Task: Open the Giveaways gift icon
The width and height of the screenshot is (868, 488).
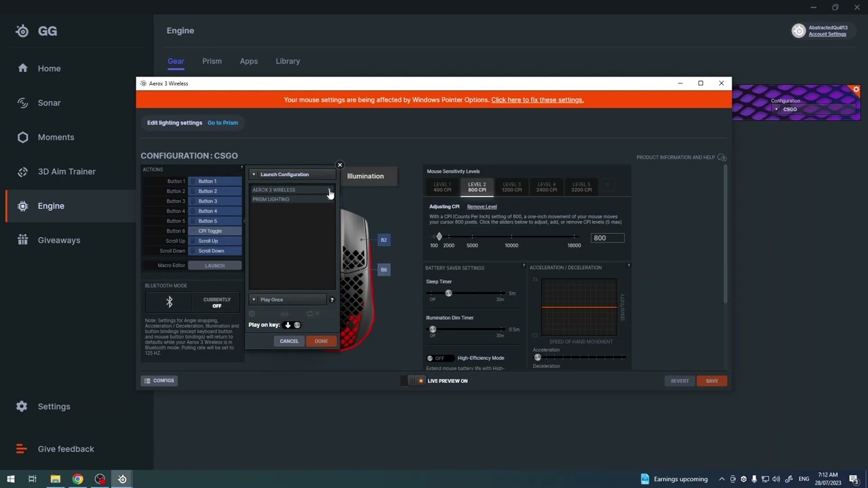Action: coord(22,240)
